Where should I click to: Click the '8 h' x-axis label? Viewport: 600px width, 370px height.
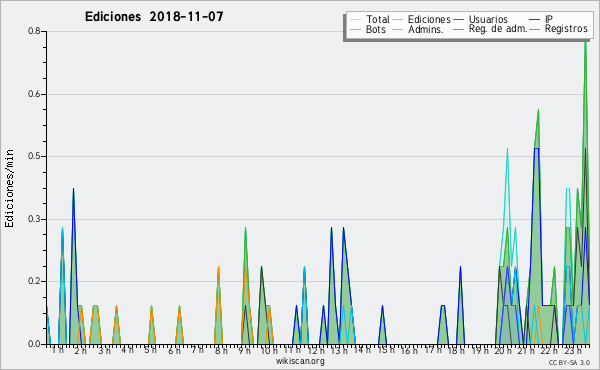(221, 350)
